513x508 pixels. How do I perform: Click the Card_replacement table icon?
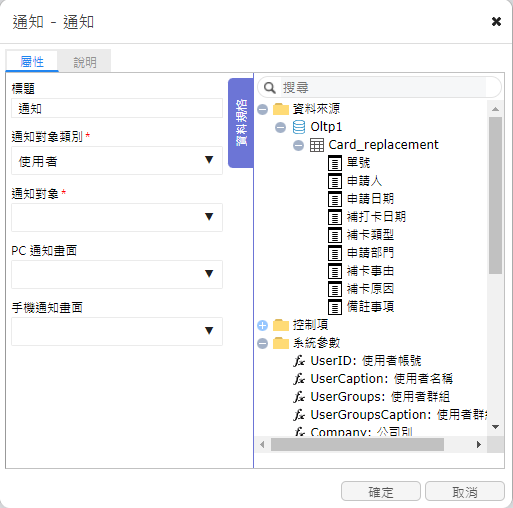point(317,145)
